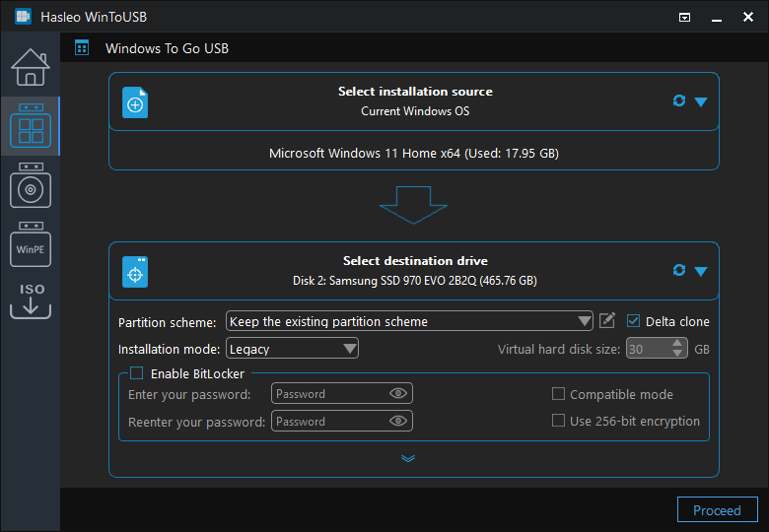Select the Windows To Go USB sidebar icon
The image size is (769, 532).
pos(31,126)
